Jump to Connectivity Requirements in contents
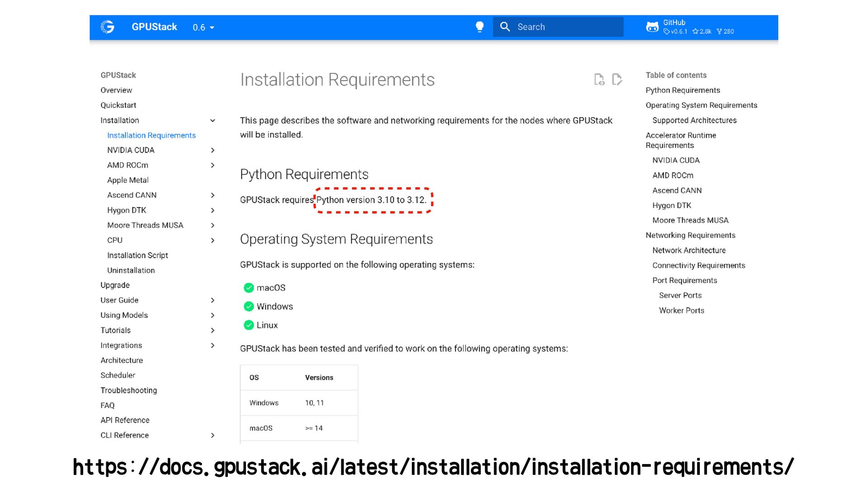This screenshot has height=488, width=868. (698, 266)
